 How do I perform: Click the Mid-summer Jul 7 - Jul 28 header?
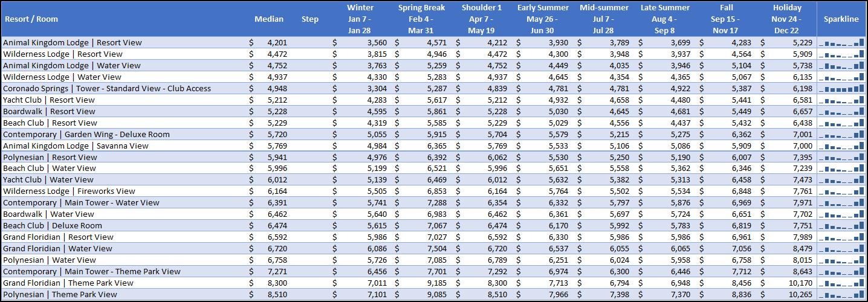pyautogui.click(x=604, y=19)
